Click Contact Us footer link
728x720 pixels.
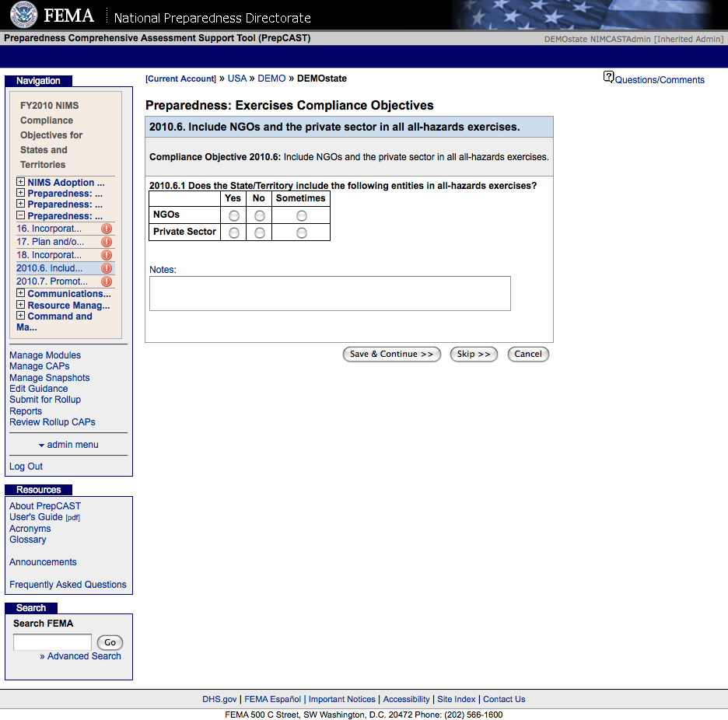504,699
